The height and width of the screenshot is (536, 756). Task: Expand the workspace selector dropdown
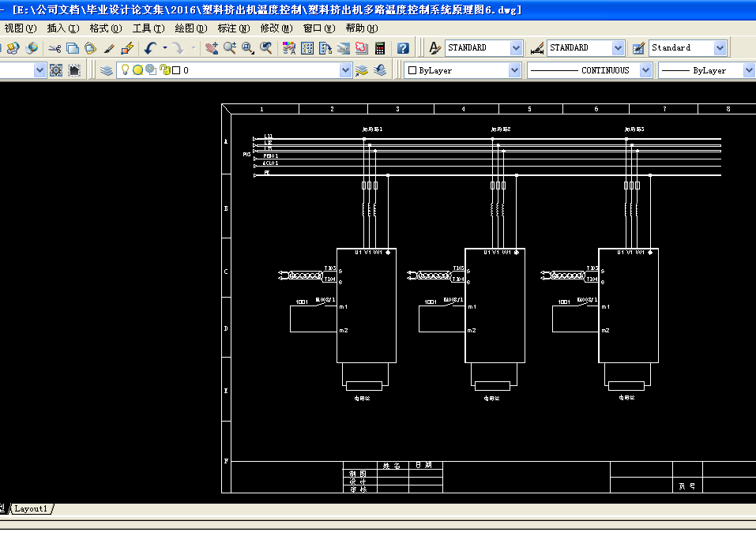pyautogui.click(x=39, y=70)
